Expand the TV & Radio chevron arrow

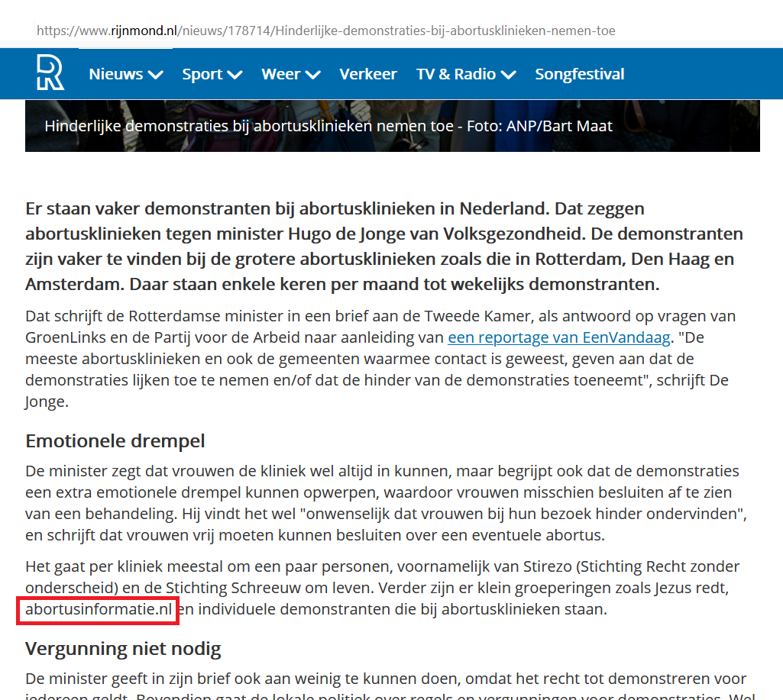click(x=508, y=75)
